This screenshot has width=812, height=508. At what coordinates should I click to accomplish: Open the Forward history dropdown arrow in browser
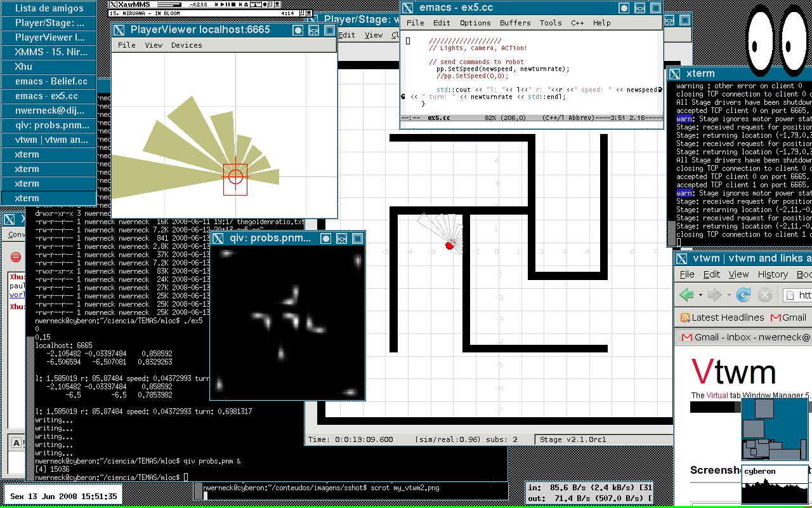[x=728, y=295]
